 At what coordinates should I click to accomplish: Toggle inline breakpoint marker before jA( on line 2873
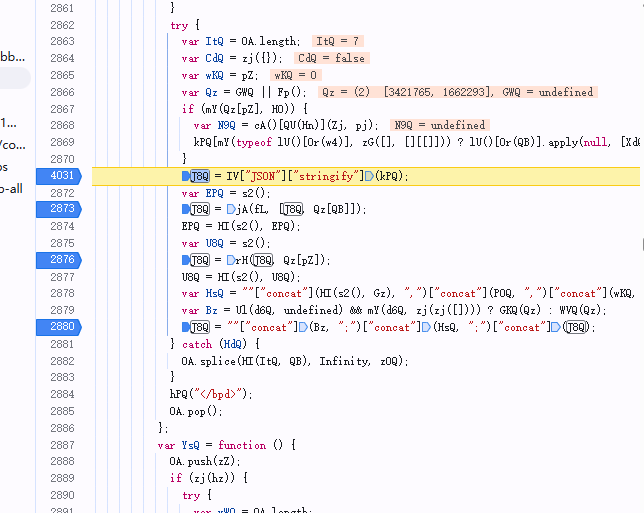pos(231,209)
